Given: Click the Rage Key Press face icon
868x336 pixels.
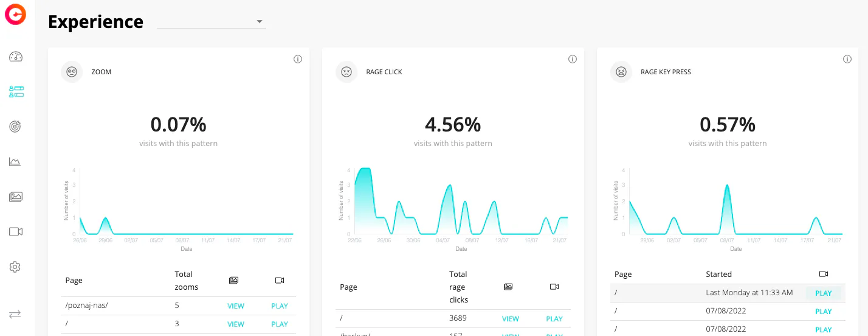Looking at the screenshot, I should [621, 72].
